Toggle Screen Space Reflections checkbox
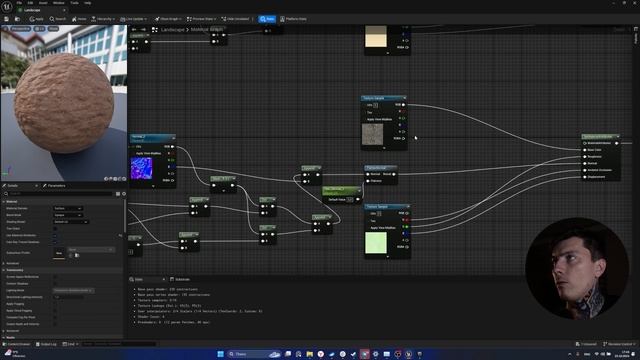 pos(55,277)
